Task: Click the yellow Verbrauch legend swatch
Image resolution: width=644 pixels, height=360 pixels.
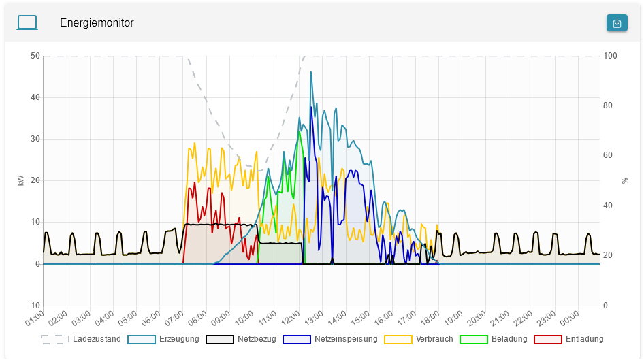Action: pos(398,340)
